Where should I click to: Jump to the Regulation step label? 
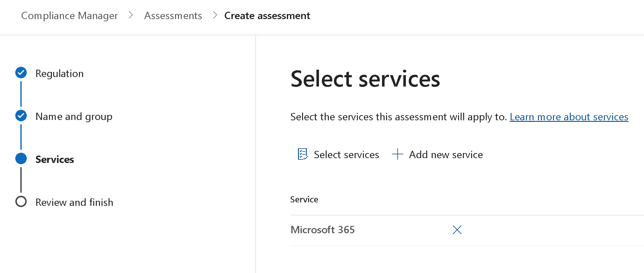tap(60, 73)
